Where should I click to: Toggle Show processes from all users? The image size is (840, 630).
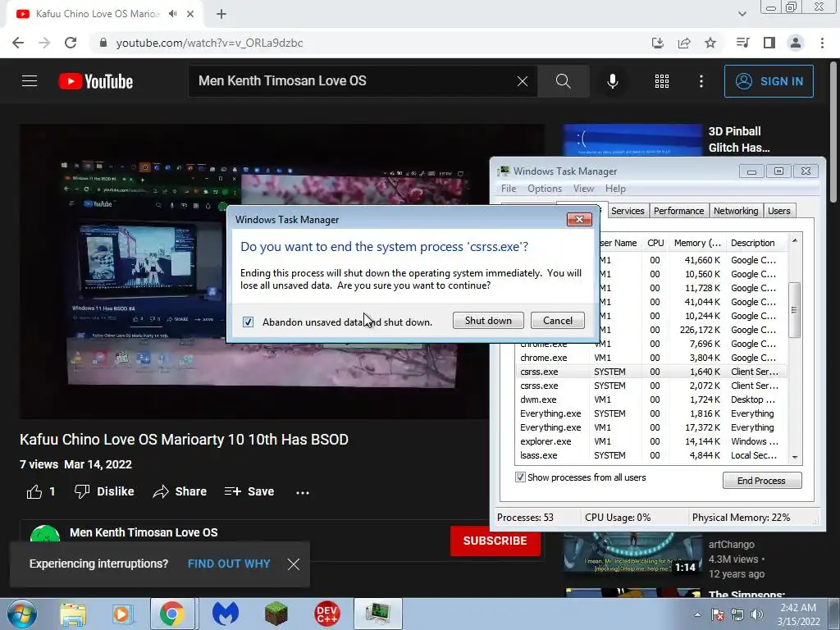519,477
